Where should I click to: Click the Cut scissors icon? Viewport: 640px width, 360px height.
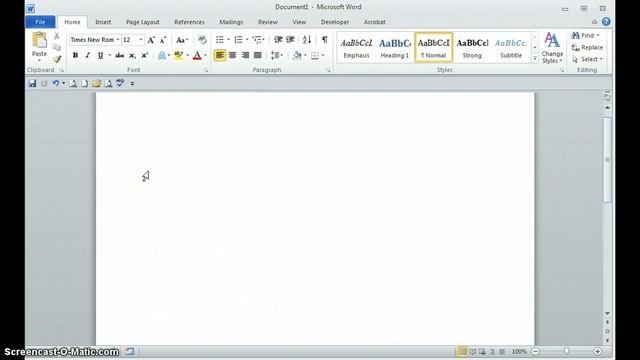pyautogui.click(x=57, y=36)
